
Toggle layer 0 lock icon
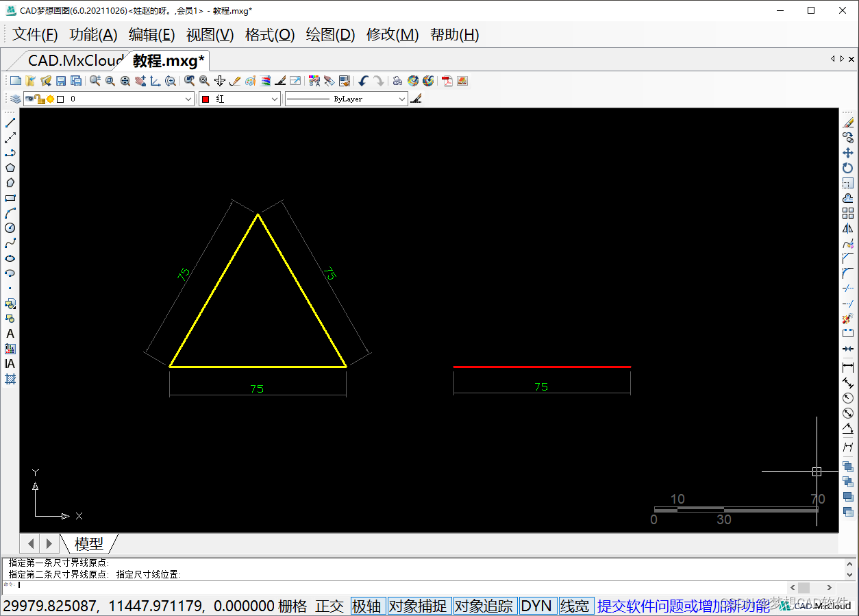pyautogui.click(x=39, y=99)
